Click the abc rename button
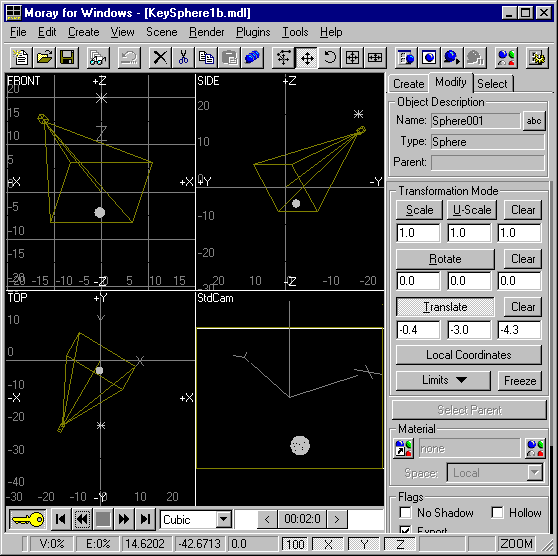 (534, 121)
